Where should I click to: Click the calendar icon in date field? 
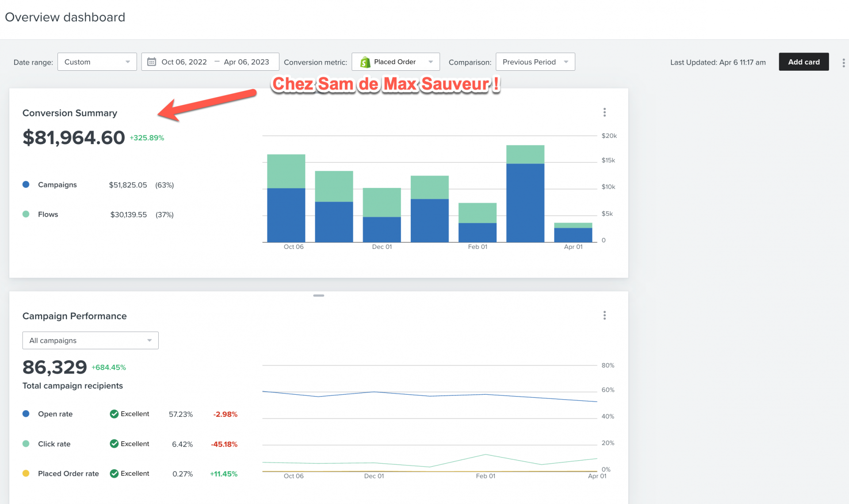pos(152,62)
